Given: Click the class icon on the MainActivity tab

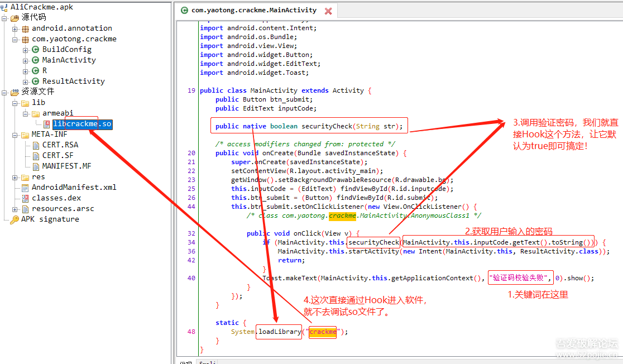Looking at the screenshot, I should pyautogui.click(x=184, y=11).
